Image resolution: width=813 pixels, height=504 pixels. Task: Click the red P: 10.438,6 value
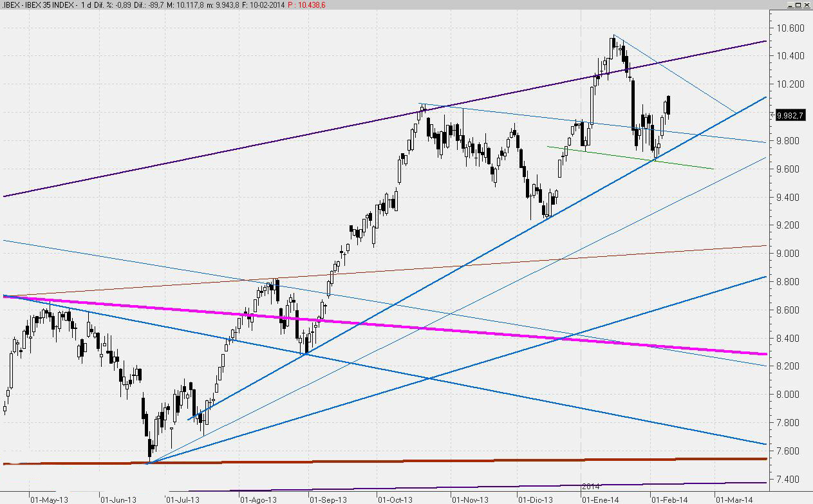[x=306, y=5]
